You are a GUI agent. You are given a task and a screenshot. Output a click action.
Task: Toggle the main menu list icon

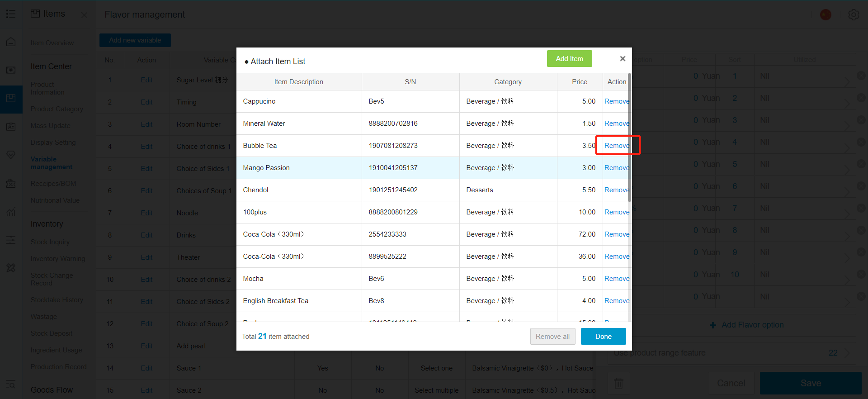[x=11, y=14]
